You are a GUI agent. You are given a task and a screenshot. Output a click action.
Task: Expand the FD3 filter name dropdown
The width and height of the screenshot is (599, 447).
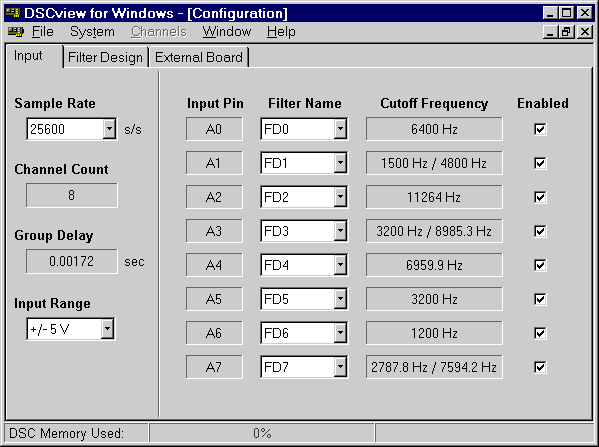pyautogui.click(x=340, y=231)
